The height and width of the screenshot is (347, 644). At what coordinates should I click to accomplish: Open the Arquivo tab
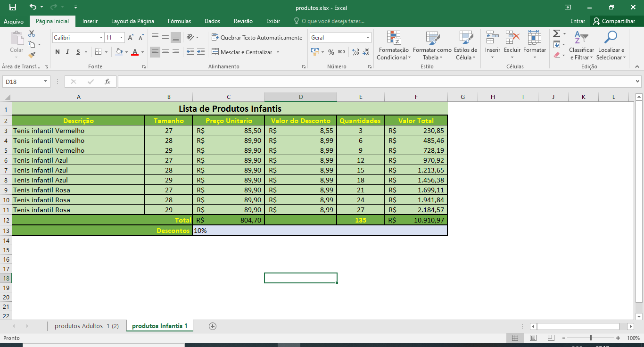tap(14, 21)
